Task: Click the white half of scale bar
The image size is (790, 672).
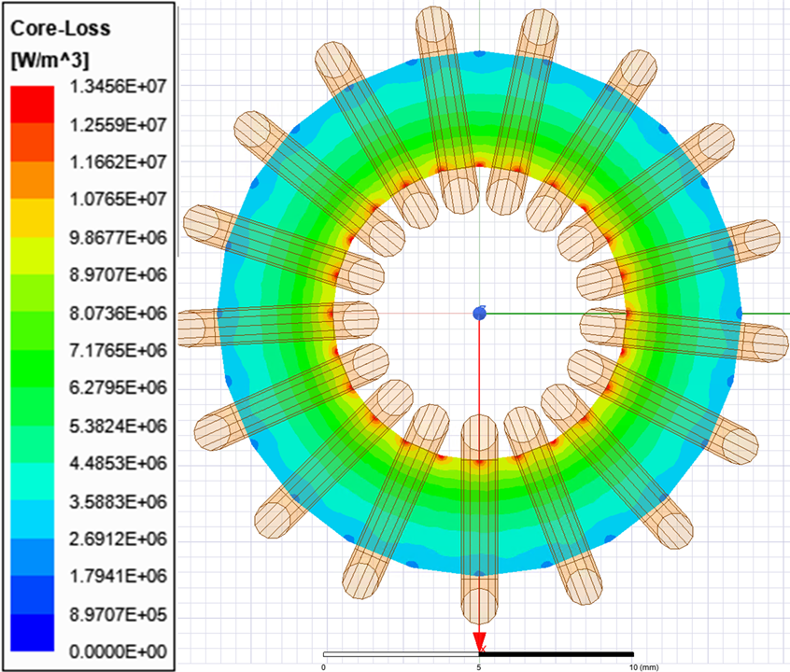Action: coord(401,654)
